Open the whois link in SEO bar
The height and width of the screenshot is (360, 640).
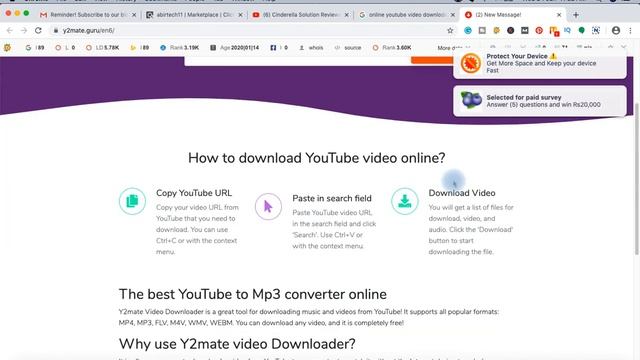coord(311,48)
